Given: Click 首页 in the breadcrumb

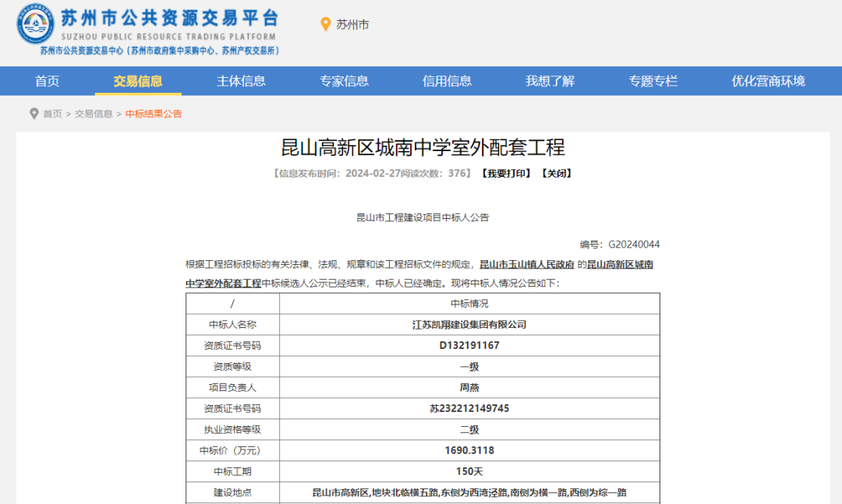Looking at the screenshot, I should pos(52,114).
